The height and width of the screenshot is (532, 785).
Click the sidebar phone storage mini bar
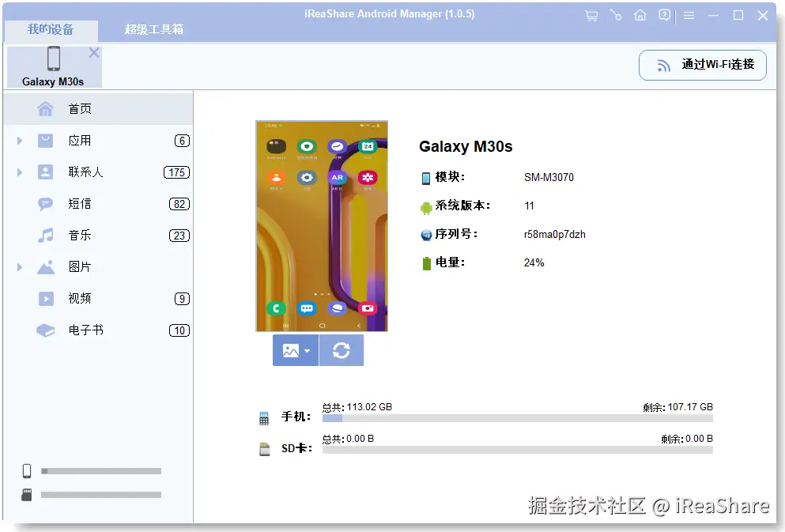click(101, 471)
